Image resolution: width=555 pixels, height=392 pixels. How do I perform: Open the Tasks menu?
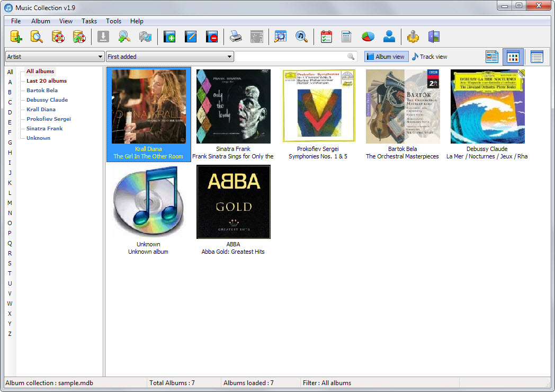tap(89, 21)
